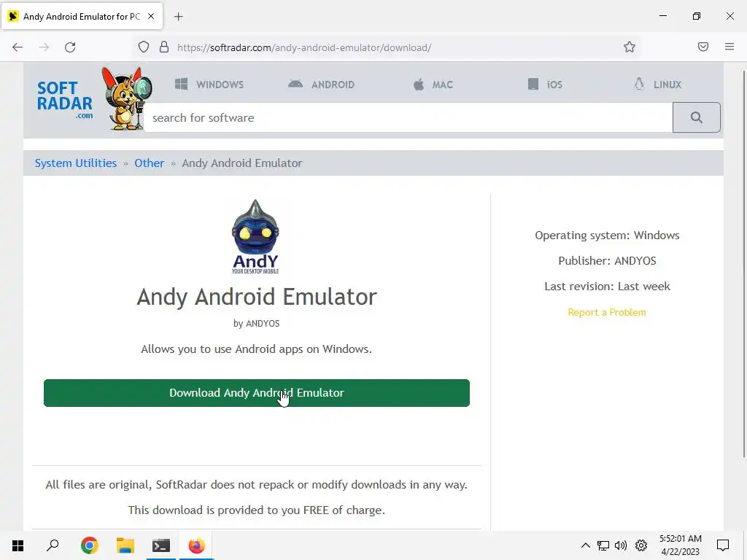This screenshot has width=747, height=560.
Task: Click the browser back arrow
Action: pyautogui.click(x=18, y=47)
